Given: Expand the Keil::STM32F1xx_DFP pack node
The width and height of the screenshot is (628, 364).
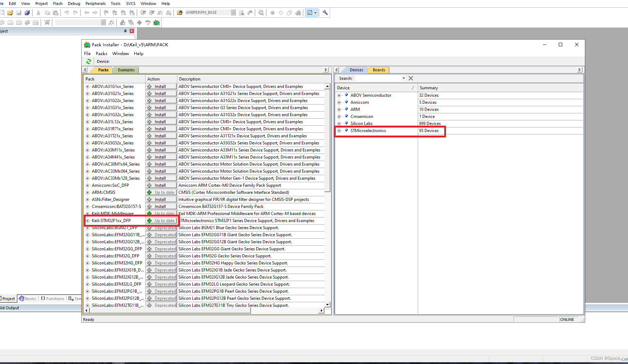Looking at the screenshot, I should coord(88,221).
